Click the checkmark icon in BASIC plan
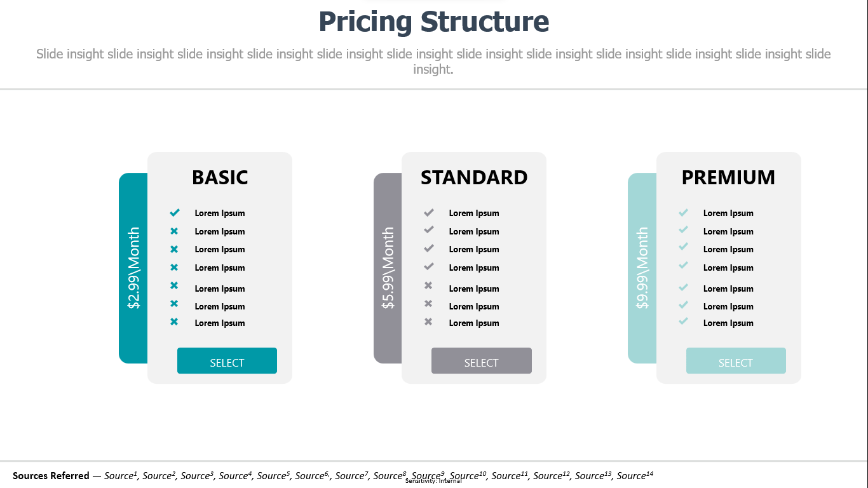Screen dimensions: 868x488 point(175,212)
